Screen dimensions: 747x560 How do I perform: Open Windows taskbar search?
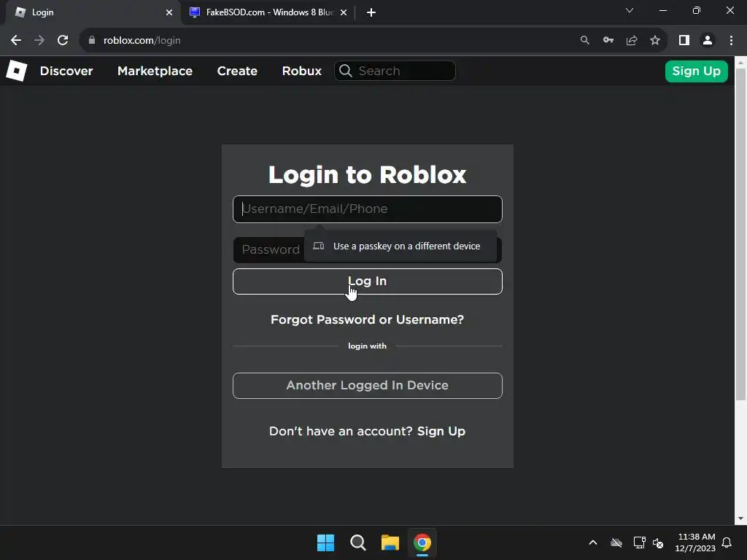[357, 542]
